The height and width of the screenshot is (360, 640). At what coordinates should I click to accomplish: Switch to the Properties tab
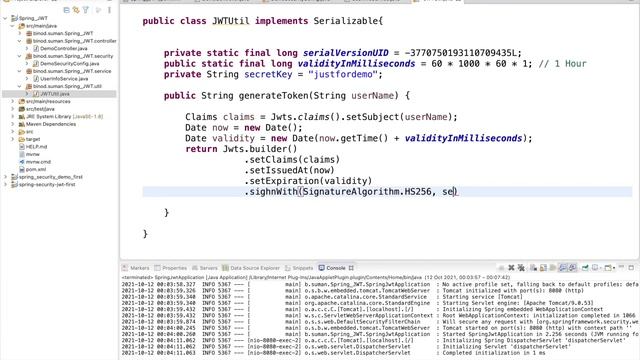pos(171,268)
